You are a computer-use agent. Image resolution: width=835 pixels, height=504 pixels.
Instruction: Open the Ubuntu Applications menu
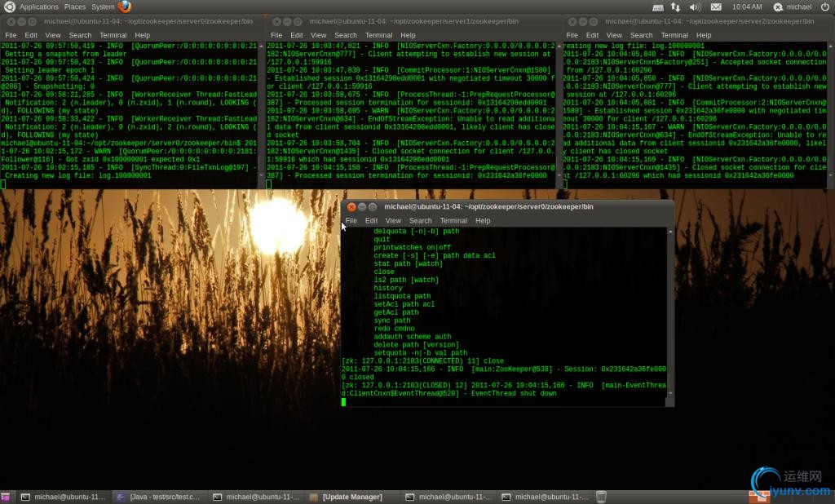(x=38, y=7)
